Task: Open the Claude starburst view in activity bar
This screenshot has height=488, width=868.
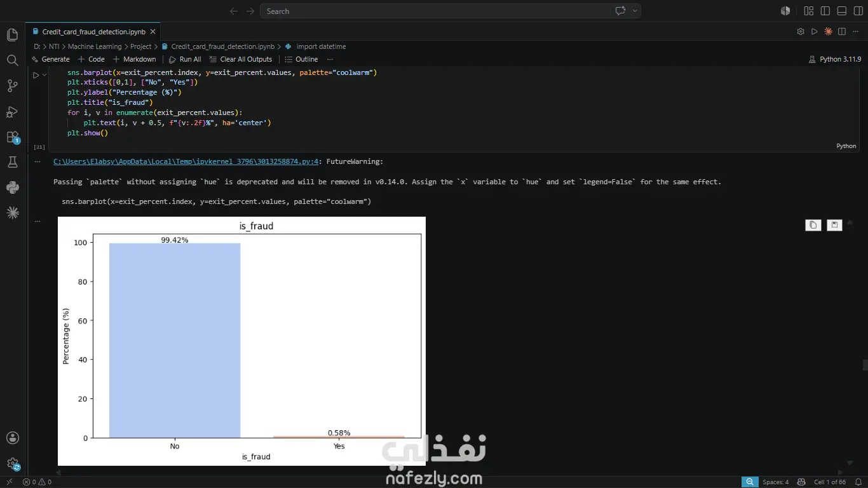Action: pos(12,213)
